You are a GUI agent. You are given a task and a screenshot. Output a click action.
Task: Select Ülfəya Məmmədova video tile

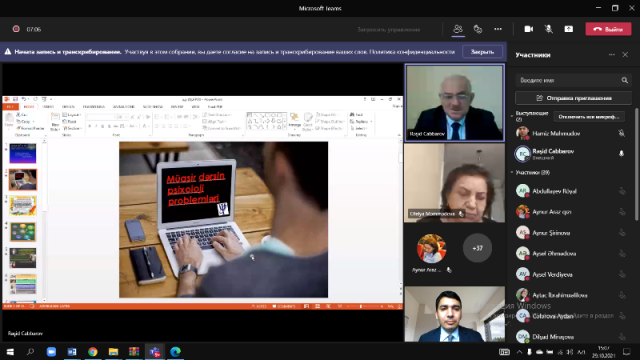pos(455,183)
